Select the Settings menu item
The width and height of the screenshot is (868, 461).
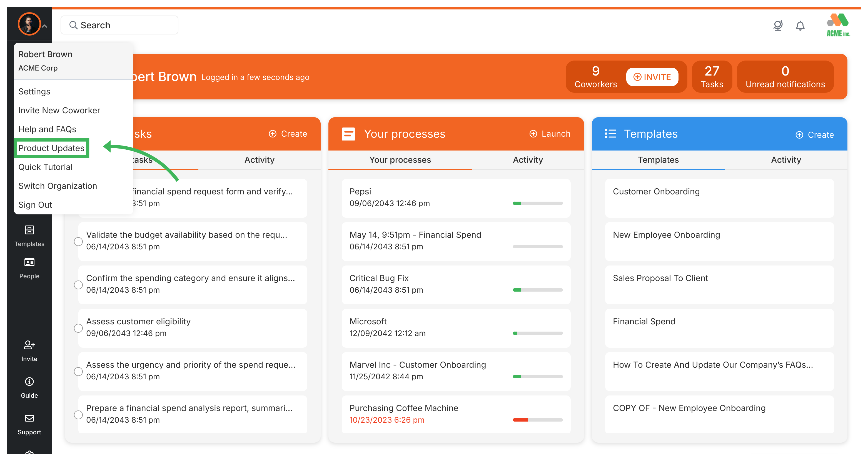pyautogui.click(x=34, y=91)
